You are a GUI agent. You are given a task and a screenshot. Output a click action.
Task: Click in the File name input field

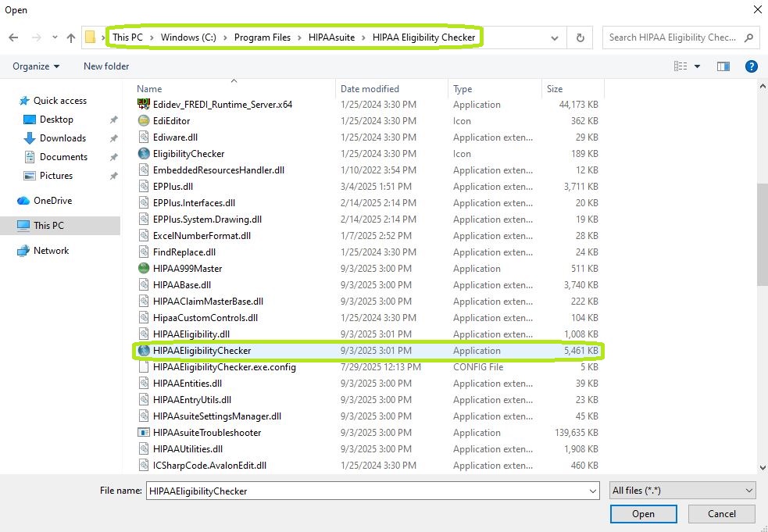tap(366, 491)
